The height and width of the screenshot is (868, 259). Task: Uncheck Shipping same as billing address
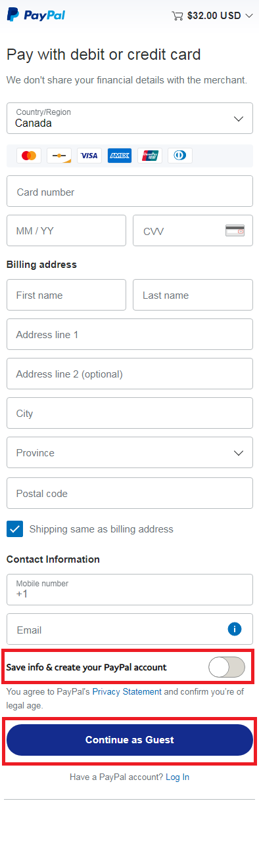click(15, 529)
